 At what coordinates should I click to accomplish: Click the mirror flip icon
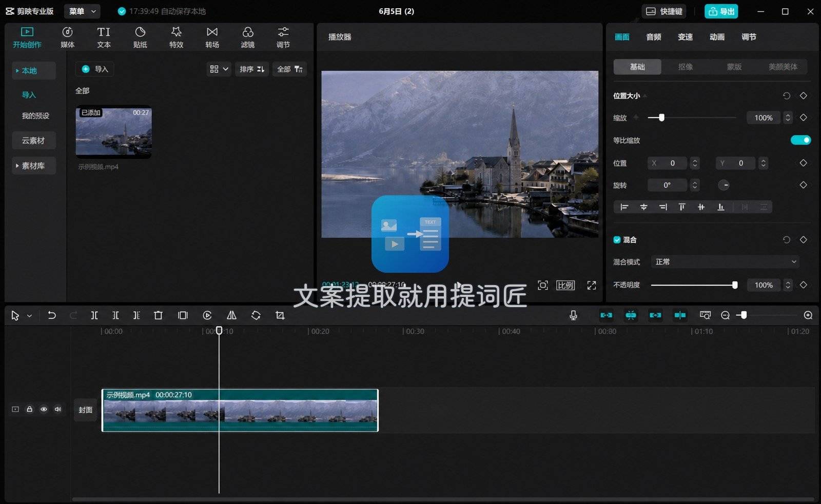231,315
